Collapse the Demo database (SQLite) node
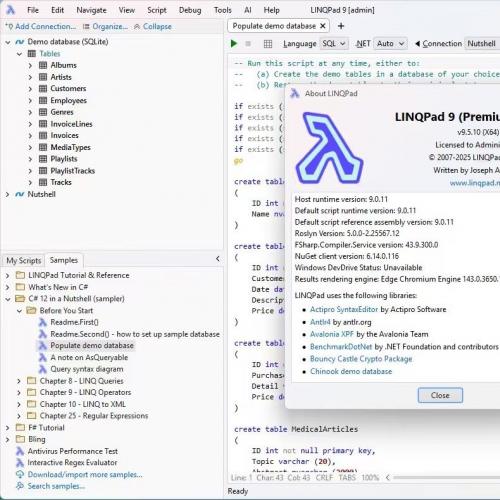500x500 pixels. pyautogui.click(x=8, y=42)
